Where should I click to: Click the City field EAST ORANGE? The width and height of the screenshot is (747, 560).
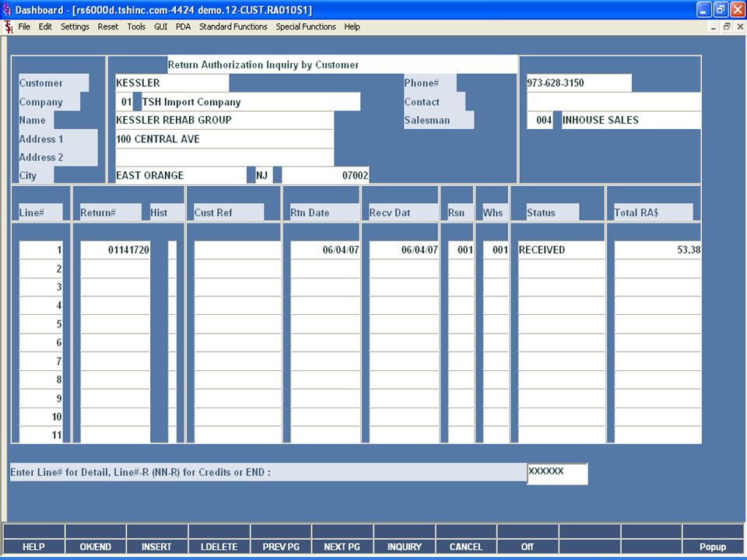[181, 175]
